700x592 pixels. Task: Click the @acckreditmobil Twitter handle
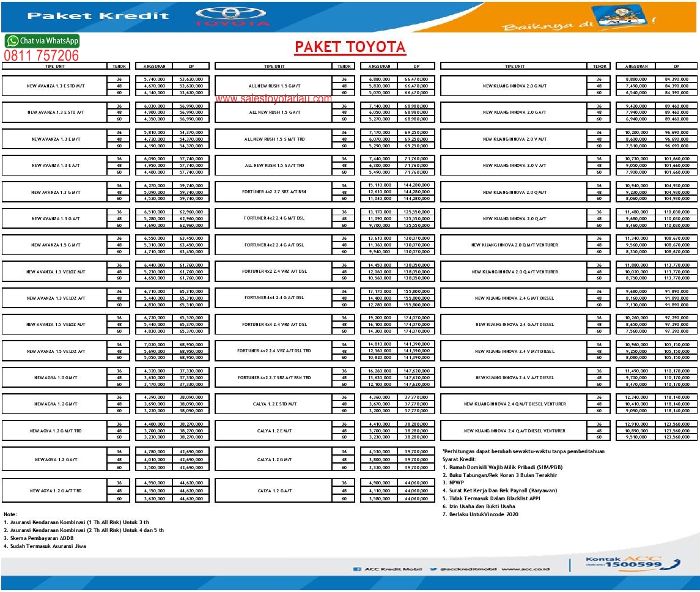pos(468,569)
